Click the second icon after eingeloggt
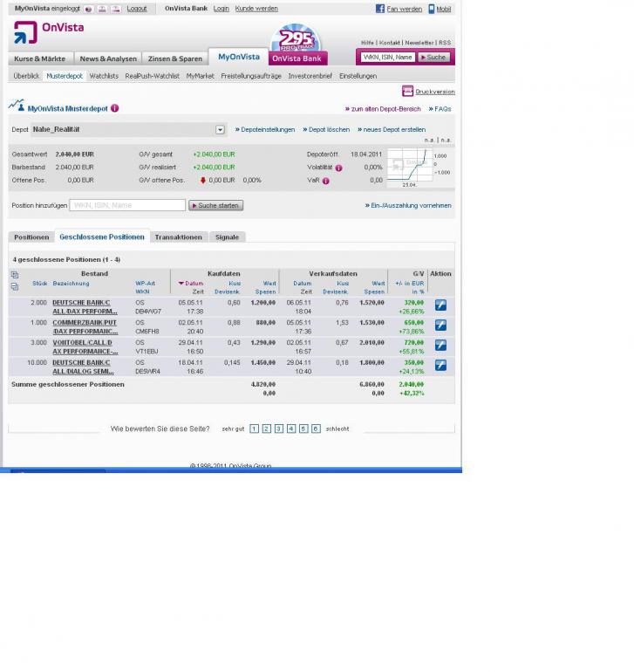Screen dimensions: 634x672 102,9
